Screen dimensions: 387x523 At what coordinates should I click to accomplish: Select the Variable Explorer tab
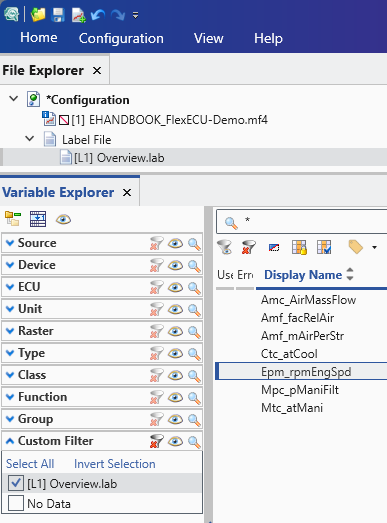(x=58, y=192)
